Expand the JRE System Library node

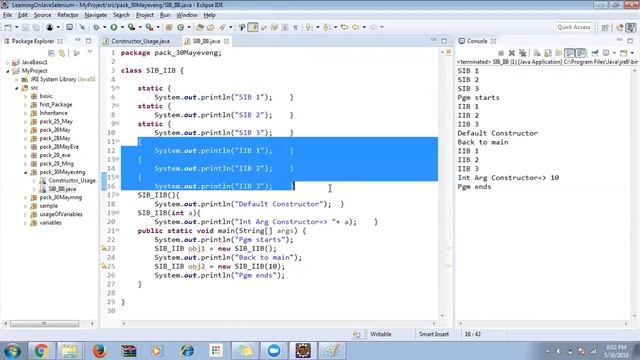[17, 79]
